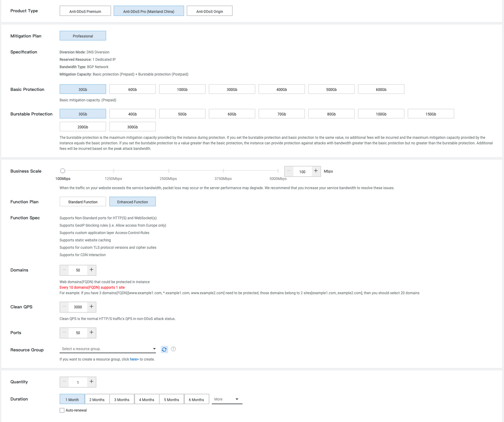This screenshot has width=504, height=422.
Task: Set Burstable Protection to 30Gb
Action: (x=83, y=114)
